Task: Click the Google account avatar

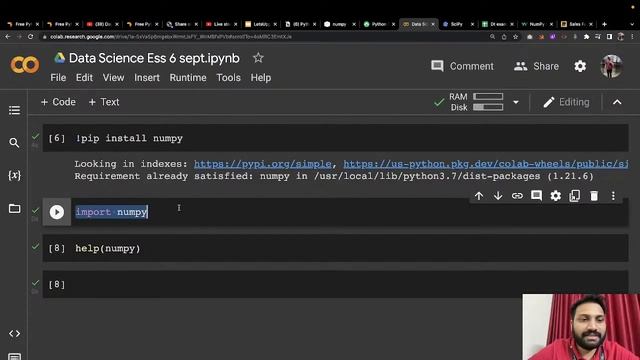Action: point(611,66)
